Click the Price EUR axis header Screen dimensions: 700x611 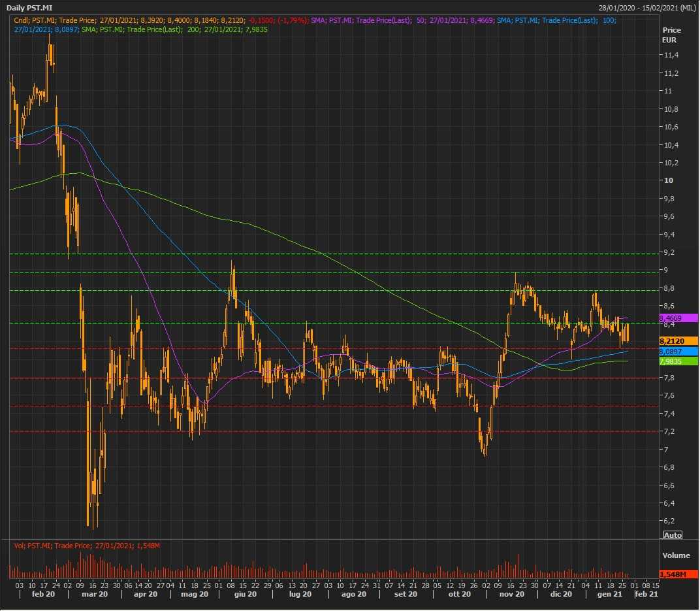click(x=671, y=35)
